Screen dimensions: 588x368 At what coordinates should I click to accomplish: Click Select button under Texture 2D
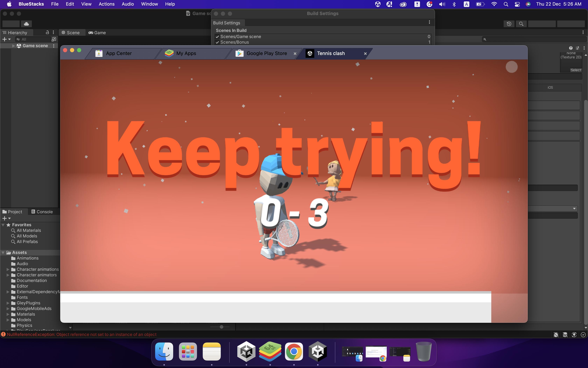click(576, 70)
